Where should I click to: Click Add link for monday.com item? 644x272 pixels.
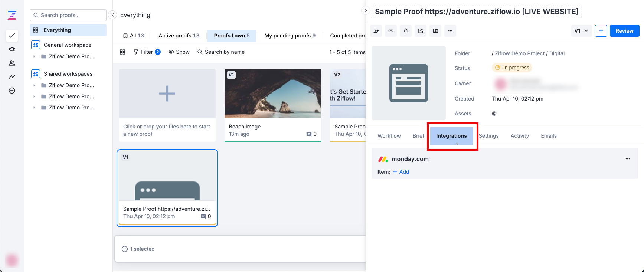coord(401,172)
